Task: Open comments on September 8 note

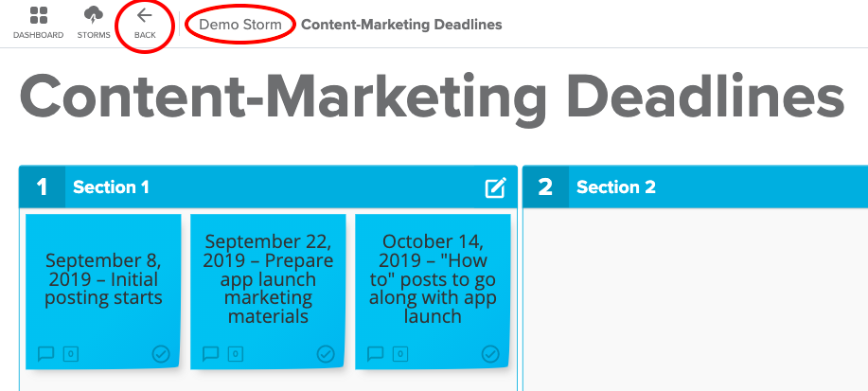Action: (x=46, y=353)
